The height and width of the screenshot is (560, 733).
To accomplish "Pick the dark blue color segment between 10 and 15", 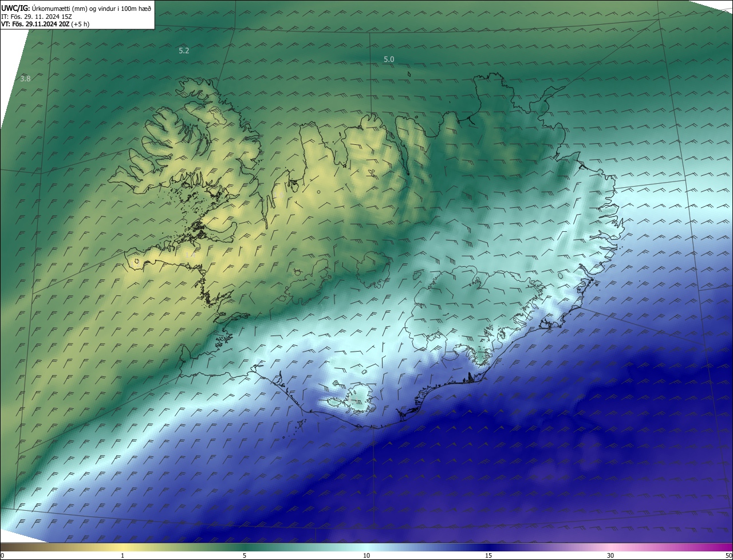I will 428,547.
